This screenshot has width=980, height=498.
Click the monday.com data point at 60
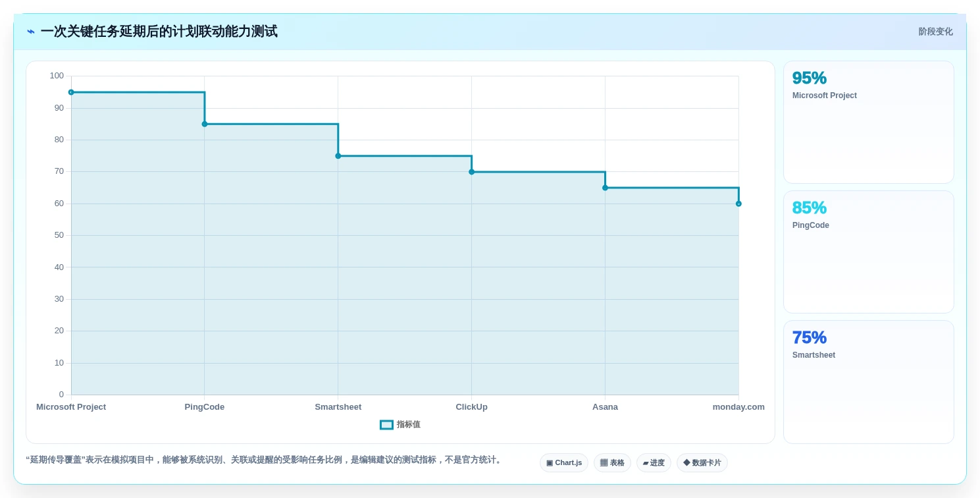click(x=738, y=204)
